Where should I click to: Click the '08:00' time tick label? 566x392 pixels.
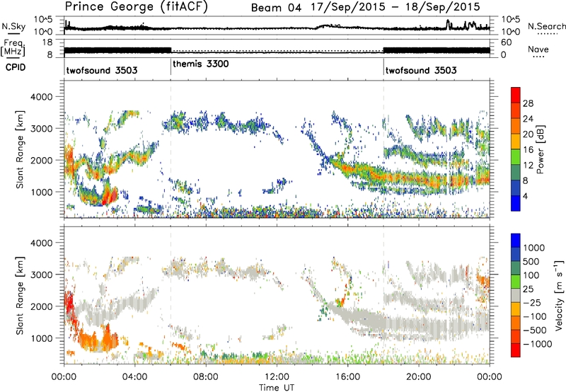pos(206,377)
